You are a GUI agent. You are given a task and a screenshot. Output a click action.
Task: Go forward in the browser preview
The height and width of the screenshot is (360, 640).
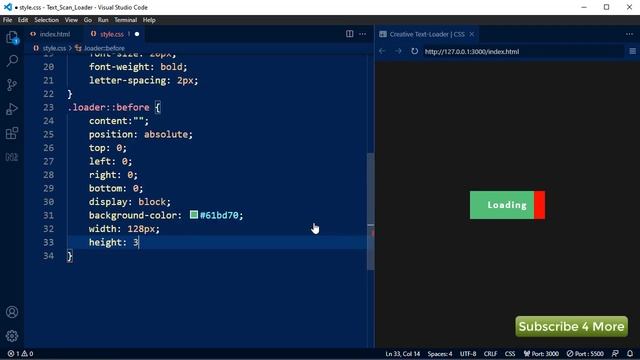tap(398, 51)
